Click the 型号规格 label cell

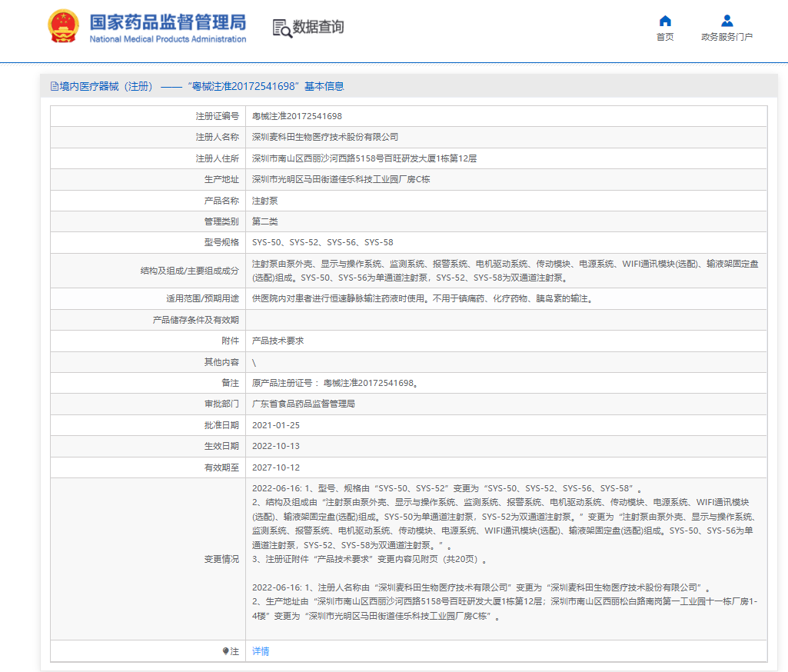148,242
